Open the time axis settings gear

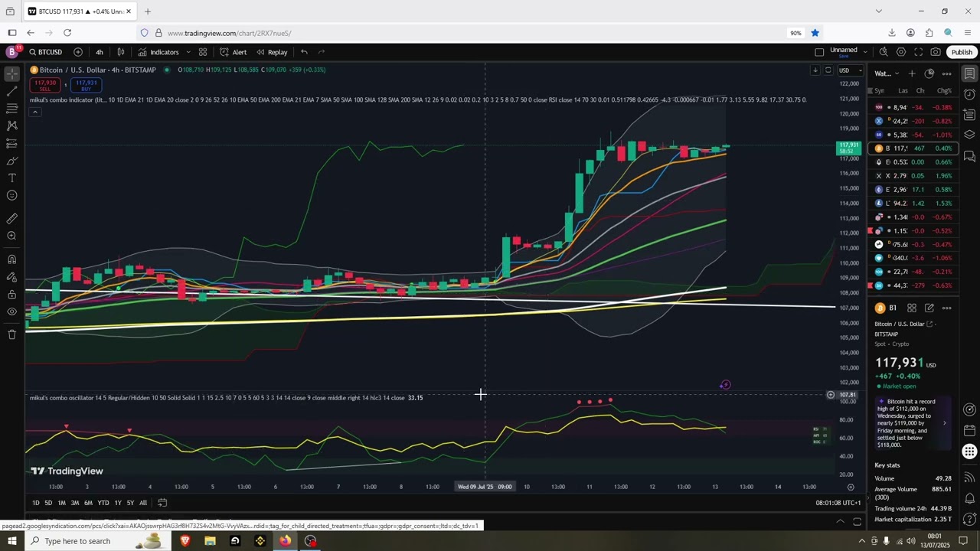tap(851, 487)
